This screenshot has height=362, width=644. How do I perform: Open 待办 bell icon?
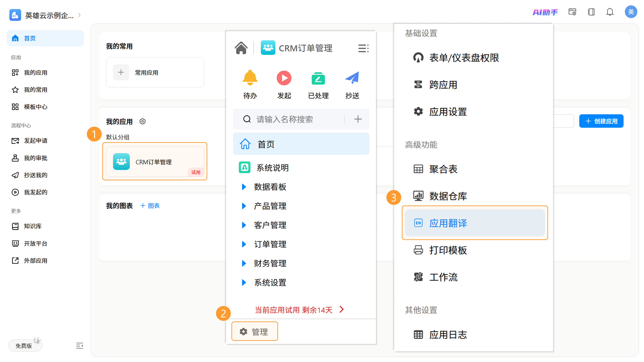[x=250, y=78]
